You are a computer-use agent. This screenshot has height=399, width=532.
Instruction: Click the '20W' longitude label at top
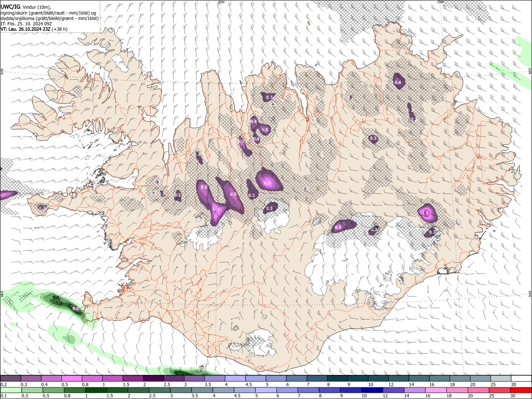pyautogui.click(x=221, y=2)
